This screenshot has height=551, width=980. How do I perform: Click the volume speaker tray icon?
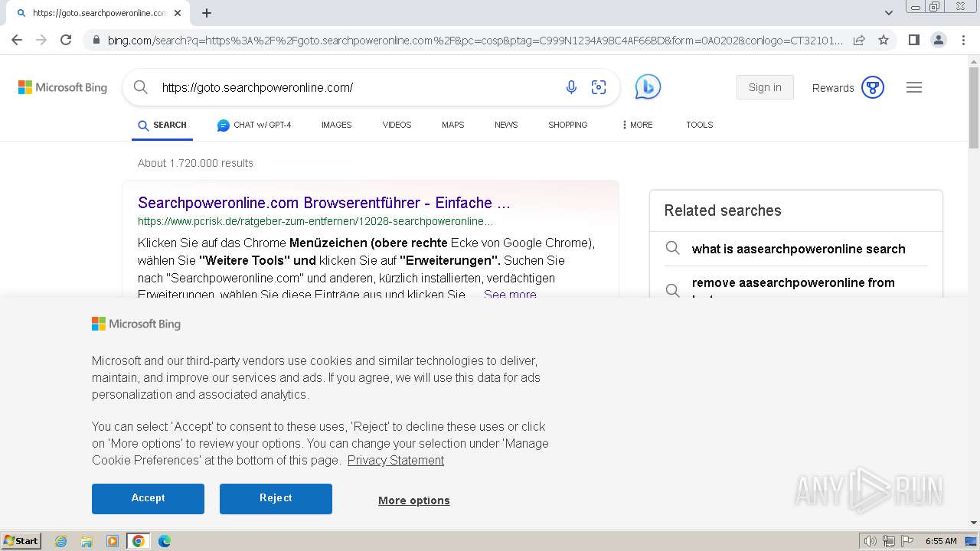pyautogui.click(x=871, y=541)
